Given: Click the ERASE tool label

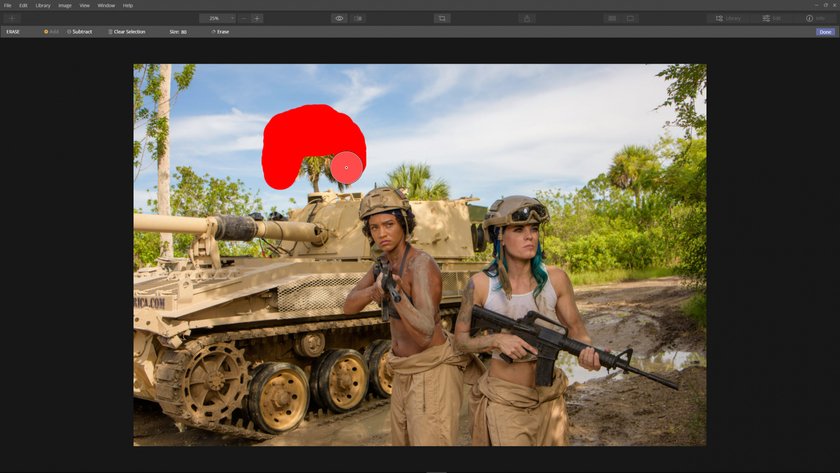Looking at the screenshot, I should (x=13, y=32).
